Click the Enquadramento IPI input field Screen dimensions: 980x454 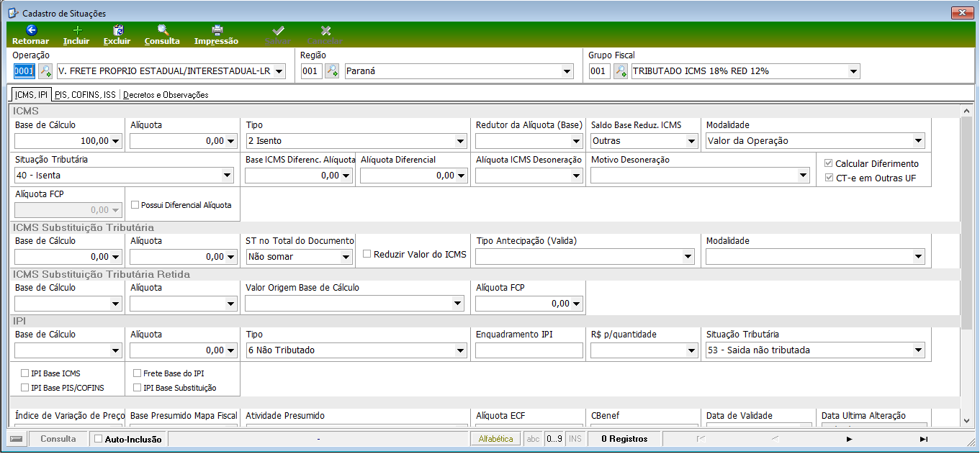tap(529, 350)
